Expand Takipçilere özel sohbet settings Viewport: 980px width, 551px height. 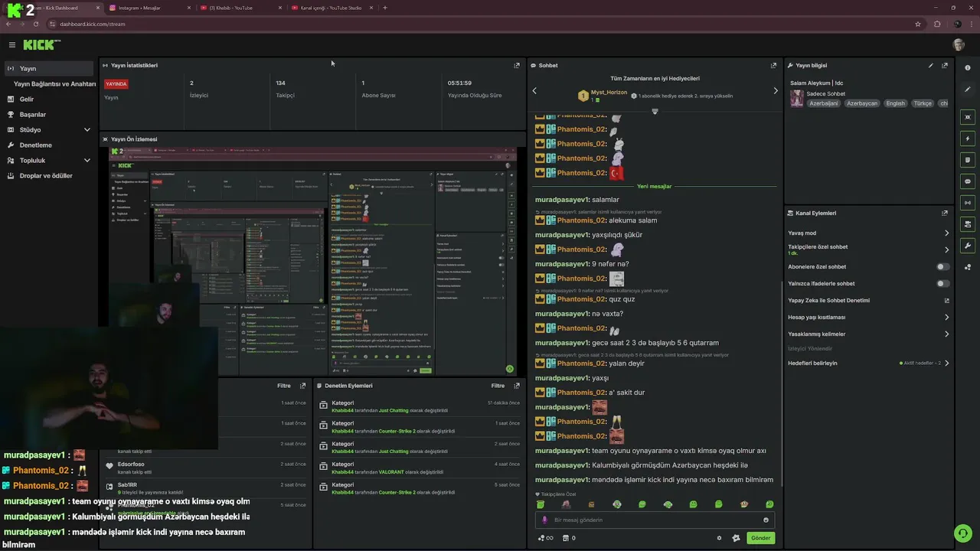coord(868,249)
